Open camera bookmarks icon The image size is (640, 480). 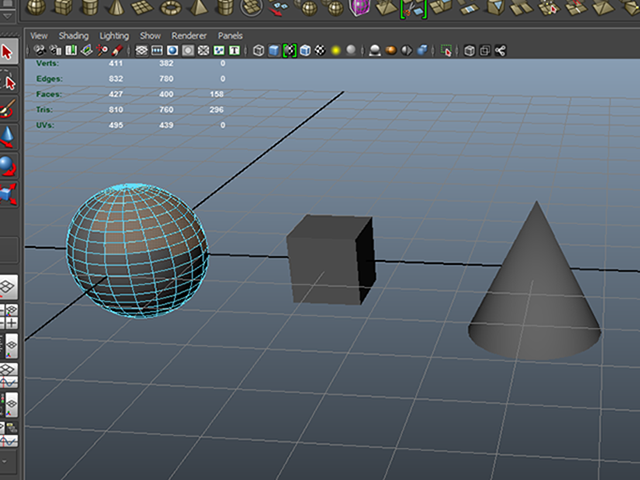coord(71,51)
